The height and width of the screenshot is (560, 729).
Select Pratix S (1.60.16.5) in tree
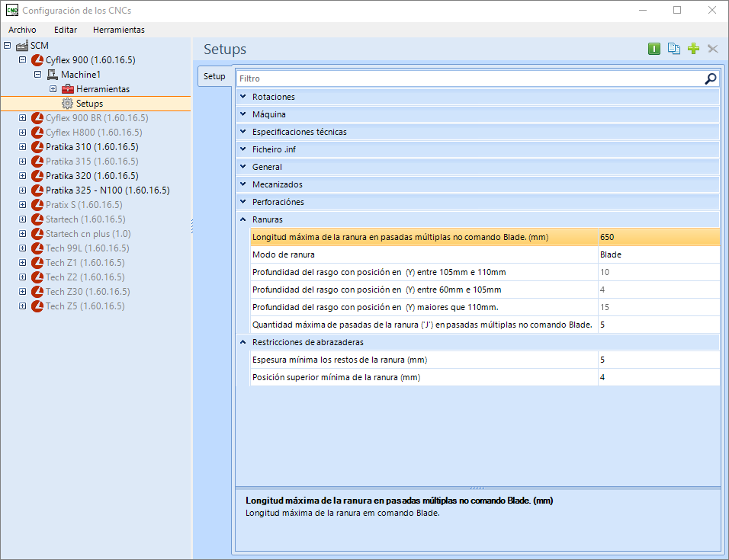coord(84,205)
